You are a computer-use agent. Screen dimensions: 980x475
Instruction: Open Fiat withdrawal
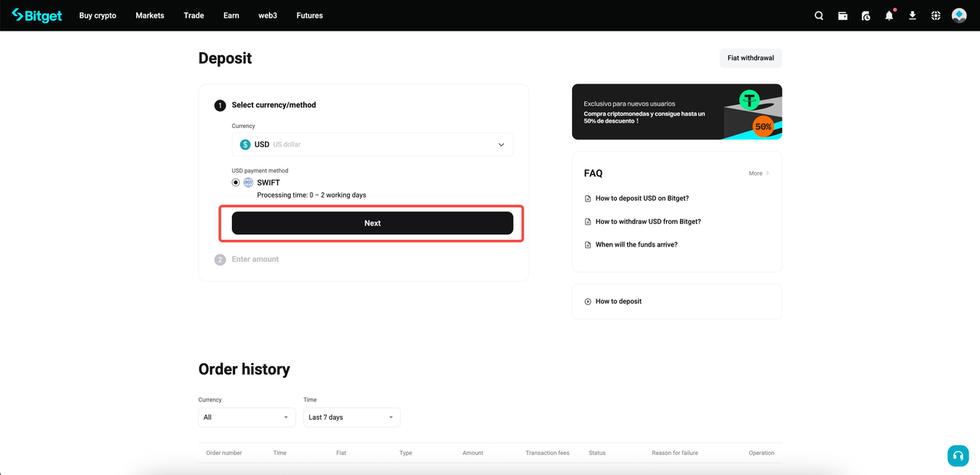click(x=750, y=57)
